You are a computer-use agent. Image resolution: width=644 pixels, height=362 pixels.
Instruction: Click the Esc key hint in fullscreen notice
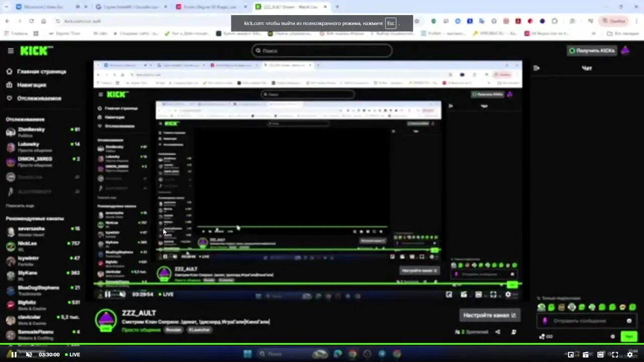point(391,23)
